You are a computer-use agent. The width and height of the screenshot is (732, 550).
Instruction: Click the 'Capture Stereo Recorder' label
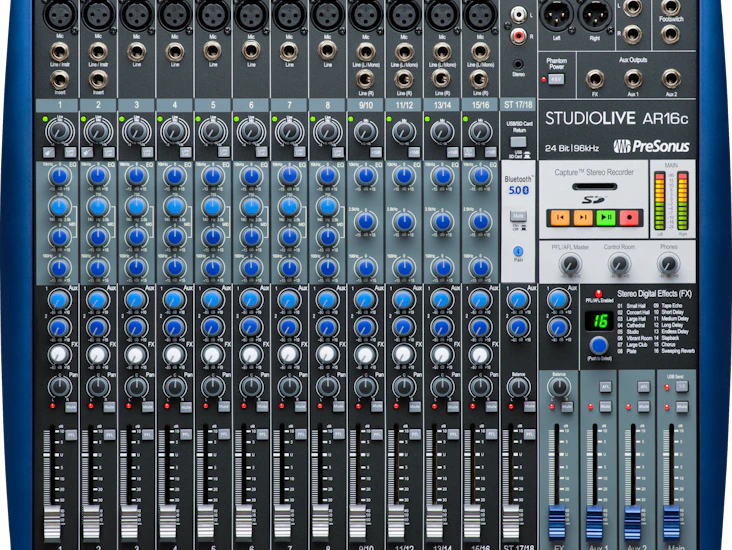(x=594, y=172)
